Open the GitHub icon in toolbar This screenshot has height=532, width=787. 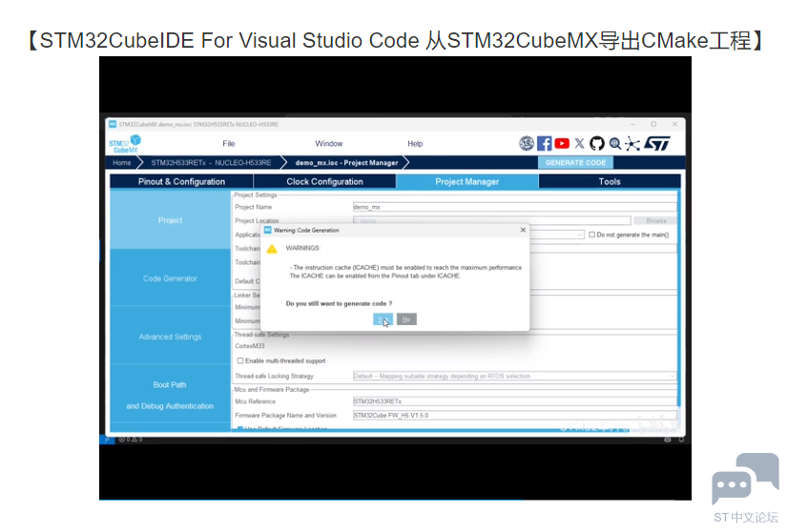pos(597,144)
